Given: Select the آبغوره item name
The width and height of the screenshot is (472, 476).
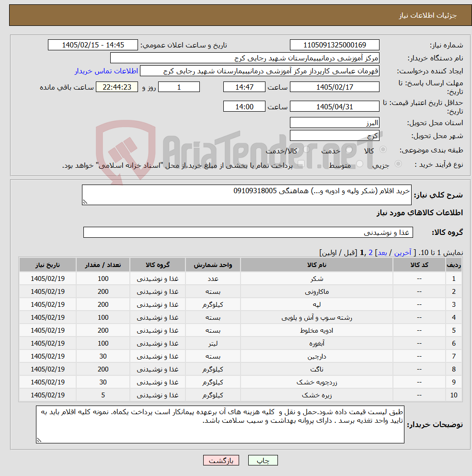Looking at the screenshot, I should [x=317, y=343].
